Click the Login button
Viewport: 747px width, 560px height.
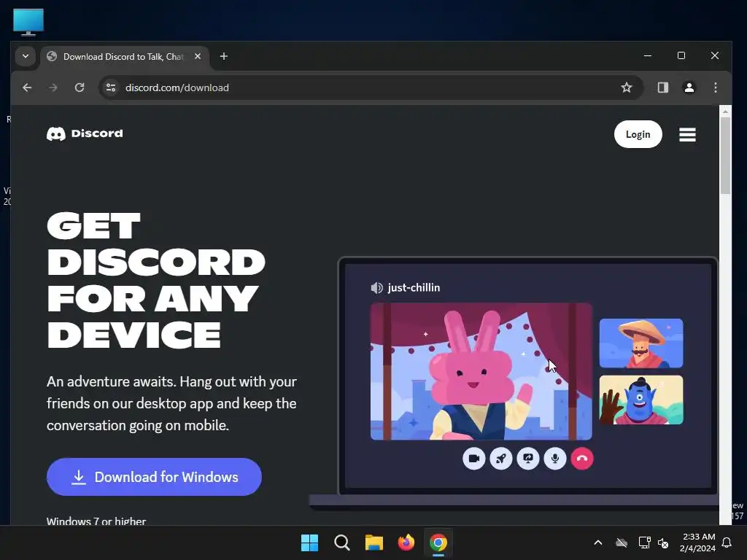click(x=638, y=134)
